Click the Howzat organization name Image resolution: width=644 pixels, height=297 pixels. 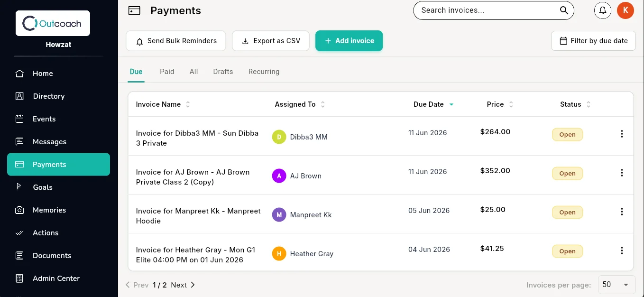coord(59,45)
